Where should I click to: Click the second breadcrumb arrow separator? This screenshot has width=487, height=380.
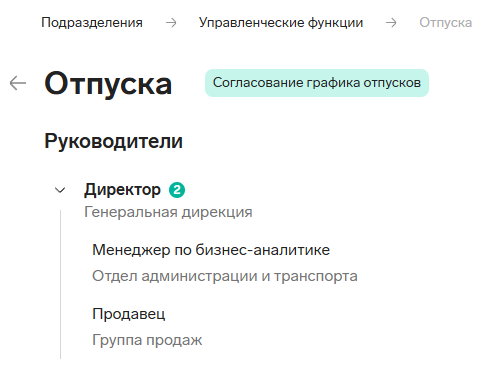[391, 23]
